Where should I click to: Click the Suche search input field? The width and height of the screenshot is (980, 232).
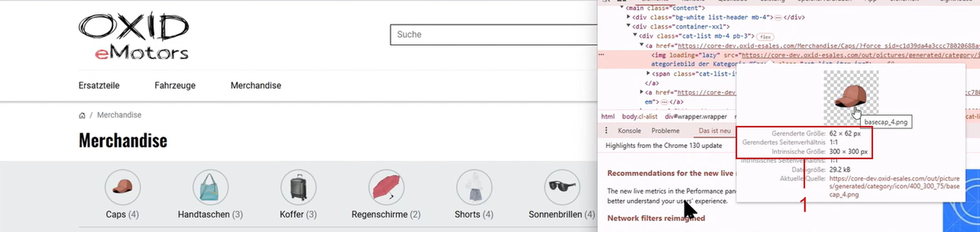[493, 34]
